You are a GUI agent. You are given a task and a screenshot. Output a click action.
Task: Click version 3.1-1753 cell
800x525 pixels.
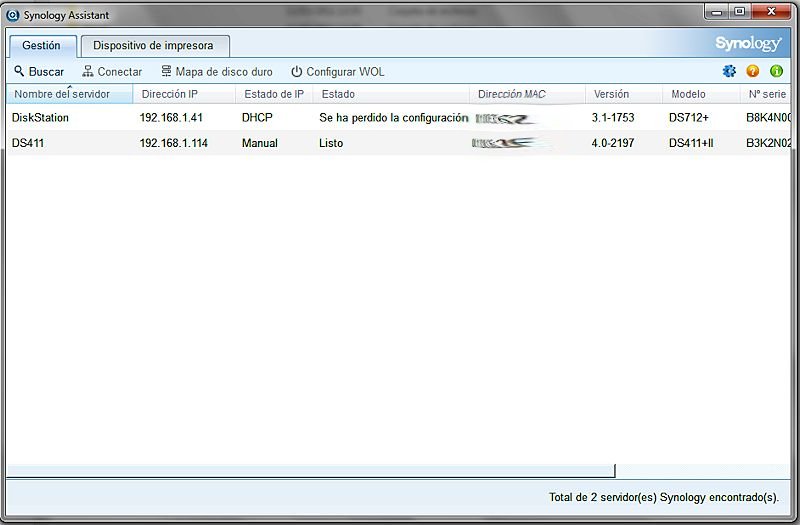(x=613, y=118)
